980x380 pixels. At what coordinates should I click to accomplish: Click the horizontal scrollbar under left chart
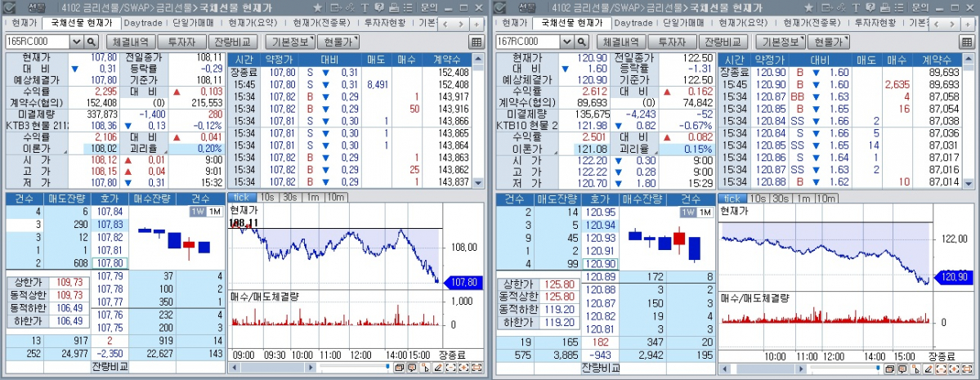click(x=273, y=367)
